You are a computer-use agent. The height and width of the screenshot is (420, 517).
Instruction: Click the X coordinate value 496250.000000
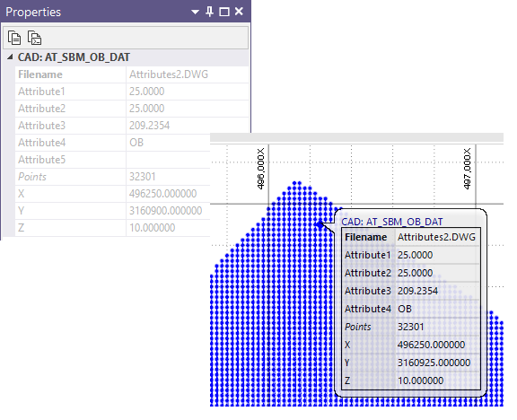[x=162, y=194]
